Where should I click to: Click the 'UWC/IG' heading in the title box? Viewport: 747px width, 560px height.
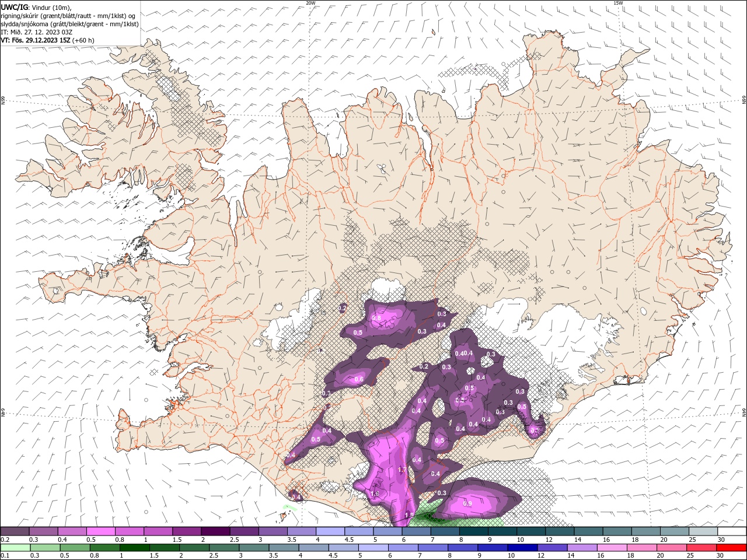click(15, 6)
